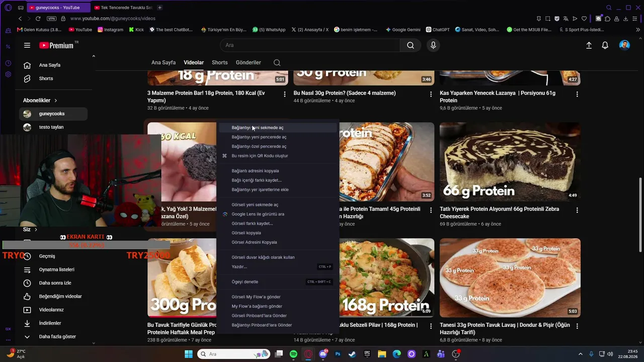Switch to the Shorts channel tab

tap(219, 63)
